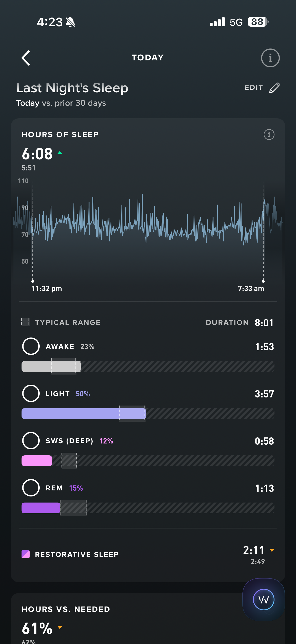Tap the silent mode bell icon
Screen dimensions: 296x644
[70, 22]
